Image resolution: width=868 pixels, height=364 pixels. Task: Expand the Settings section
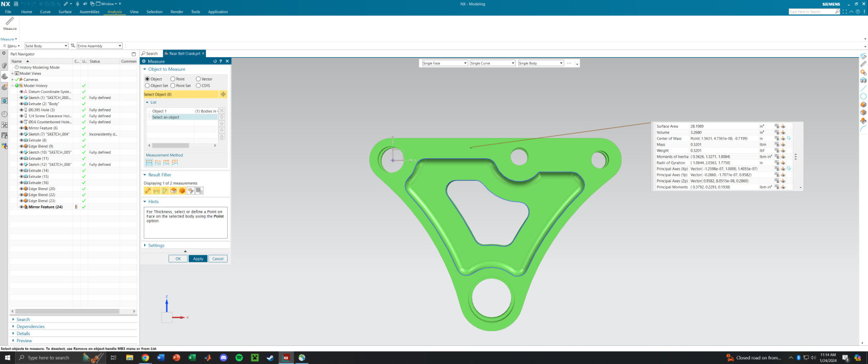coord(145,245)
